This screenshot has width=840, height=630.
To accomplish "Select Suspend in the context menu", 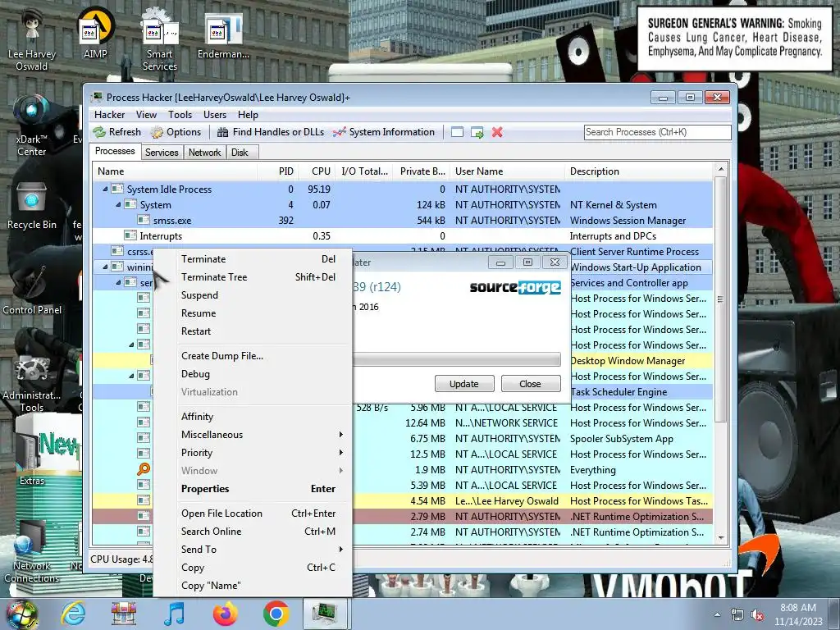I will point(262,295).
